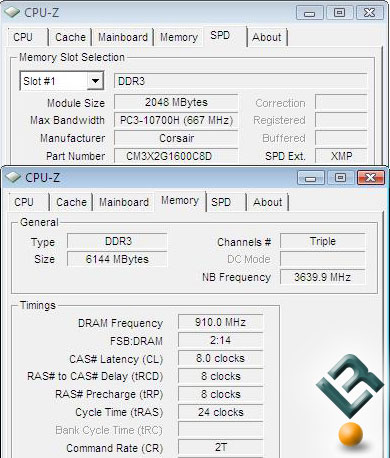Click the empty Registered field
This screenshot has height=458, width=390.
341,120
